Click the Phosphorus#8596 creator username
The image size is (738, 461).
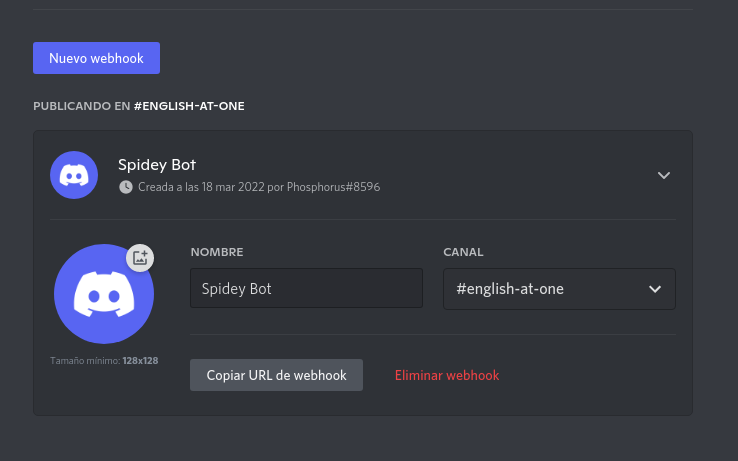(334, 187)
